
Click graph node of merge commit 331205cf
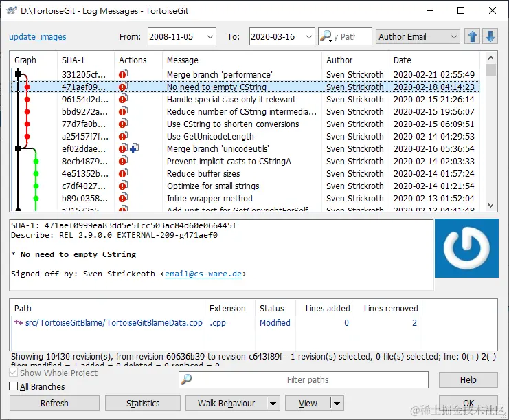(x=18, y=74)
